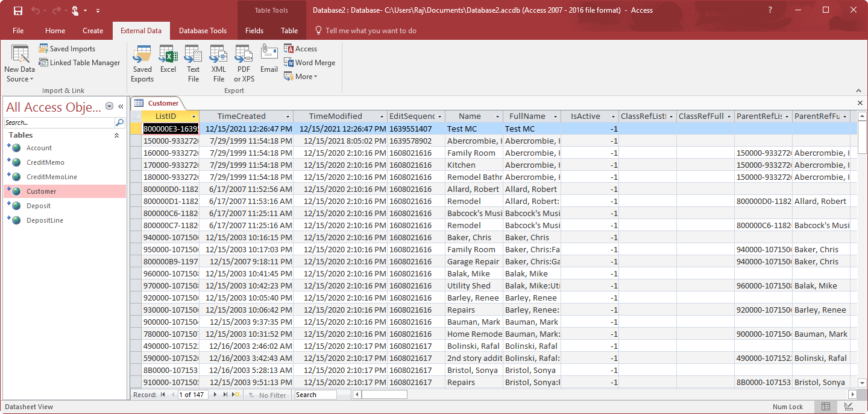868x414 pixels.
Task: Switch to the Create tab
Action: pos(93,31)
